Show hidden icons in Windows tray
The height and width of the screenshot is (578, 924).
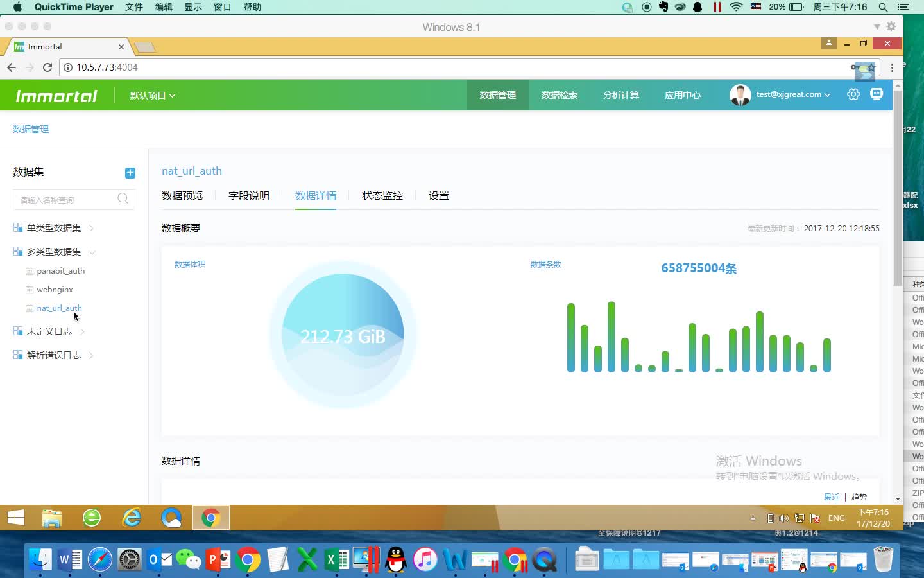[x=753, y=518]
